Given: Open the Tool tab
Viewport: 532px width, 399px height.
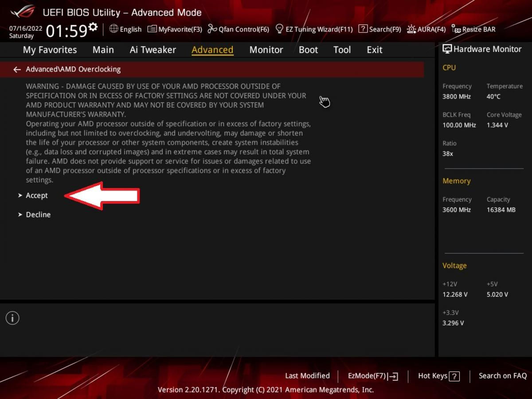Looking at the screenshot, I should [x=342, y=50].
